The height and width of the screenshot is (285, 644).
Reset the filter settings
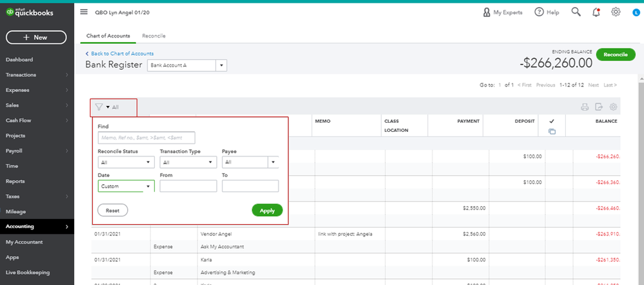tap(112, 211)
